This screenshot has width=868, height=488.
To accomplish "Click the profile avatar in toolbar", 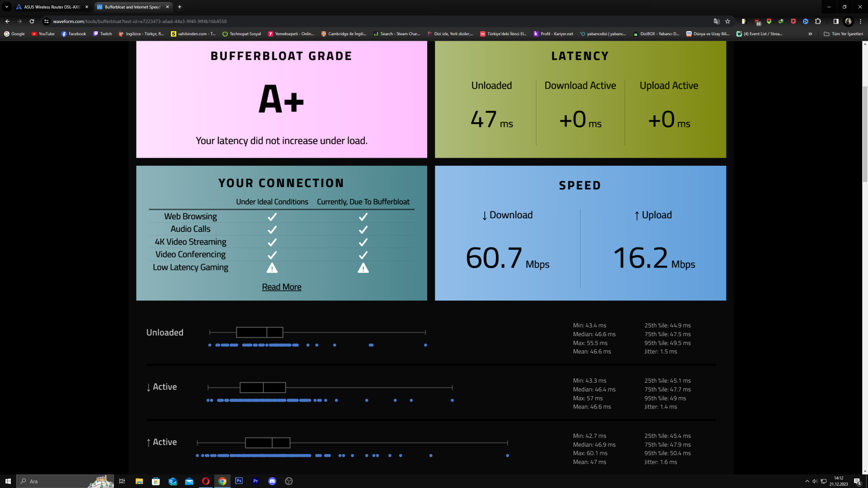I will point(848,21).
